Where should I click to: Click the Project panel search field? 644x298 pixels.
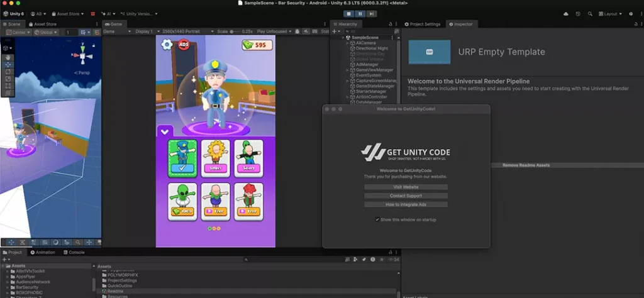tap(294, 260)
